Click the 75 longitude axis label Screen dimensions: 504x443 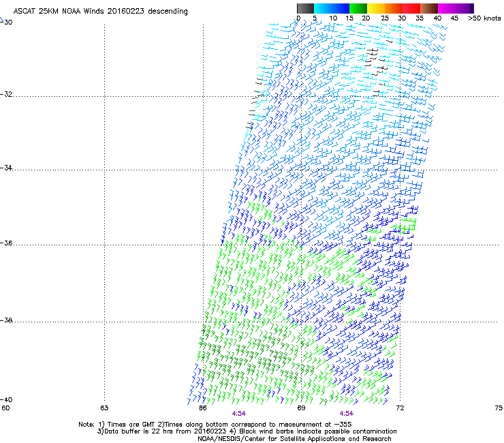coord(499,408)
